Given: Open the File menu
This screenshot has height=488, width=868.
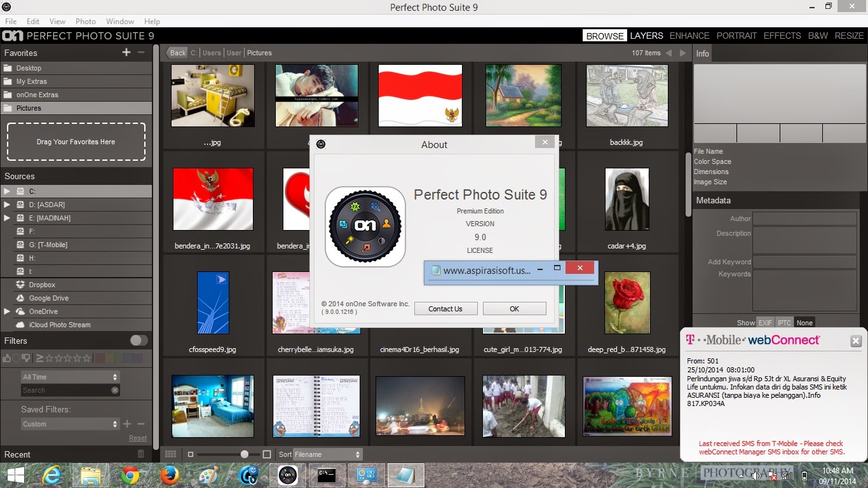Looking at the screenshot, I should pyautogui.click(x=11, y=21).
